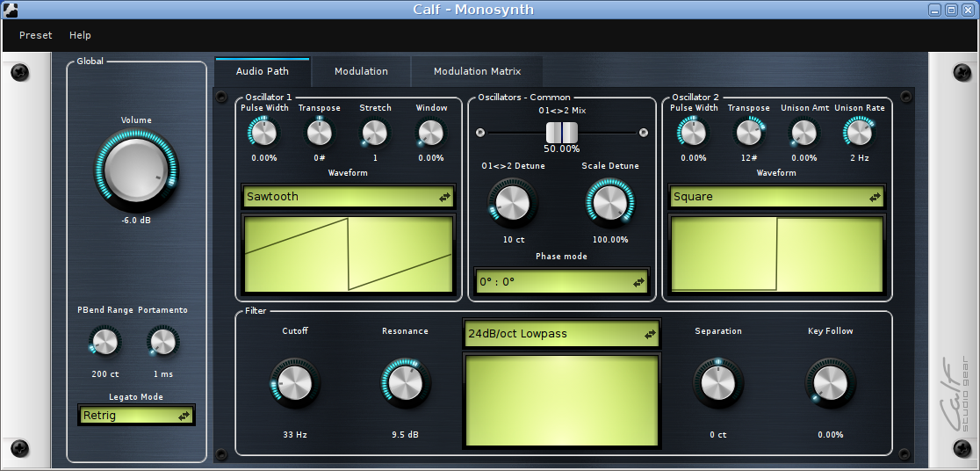Switch to the Modulation Matrix tab
Viewport: 980px width, 471px height.
click(x=478, y=71)
